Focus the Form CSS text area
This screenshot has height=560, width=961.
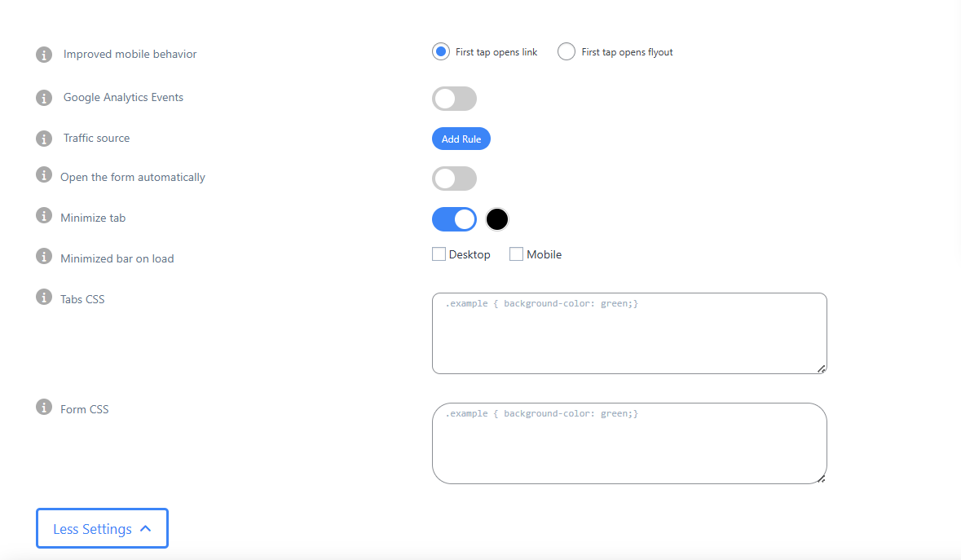629,443
